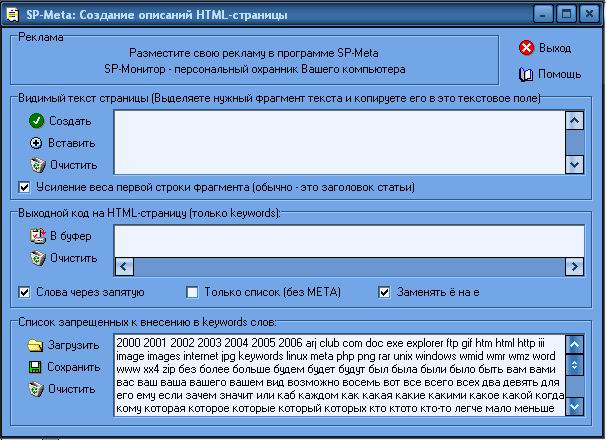Viewport: 606px width, 440px height.
Task: Click Очистить label beside output code field
Action: click(74, 258)
